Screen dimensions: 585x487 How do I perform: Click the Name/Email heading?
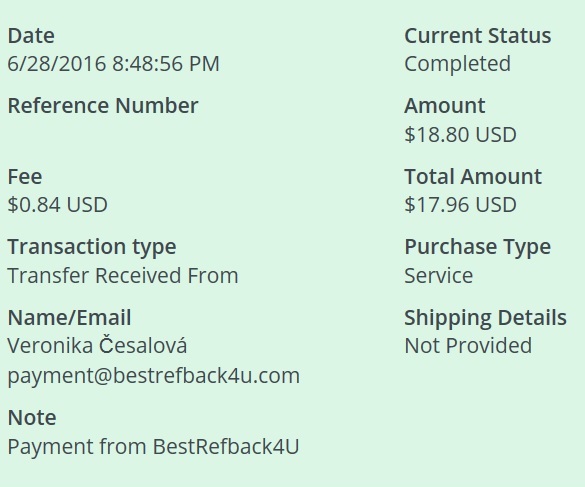coord(69,318)
